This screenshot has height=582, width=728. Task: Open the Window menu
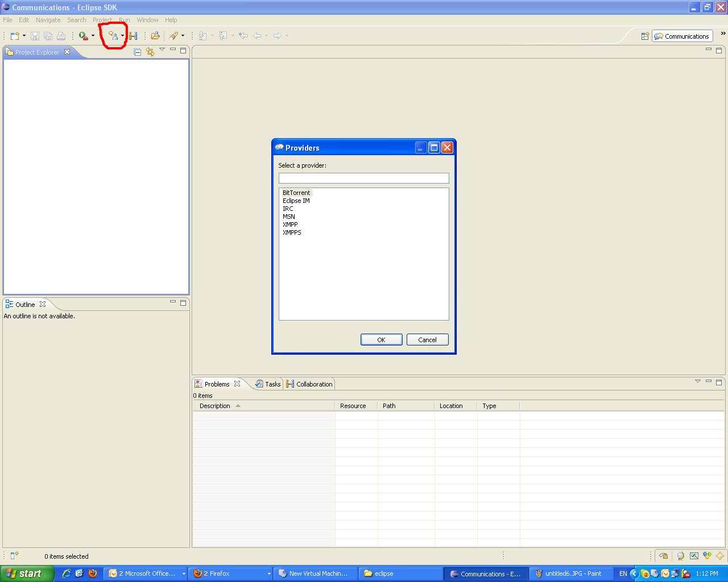point(148,20)
